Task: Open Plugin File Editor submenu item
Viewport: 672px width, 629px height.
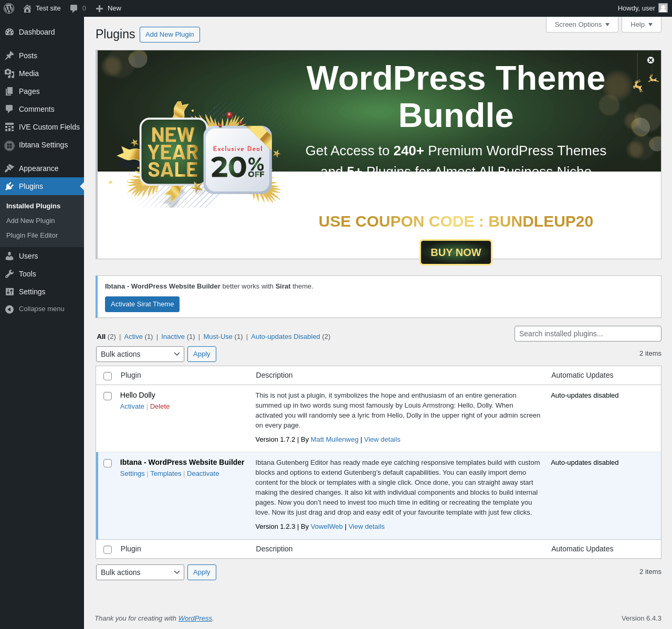Action: [x=32, y=236]
